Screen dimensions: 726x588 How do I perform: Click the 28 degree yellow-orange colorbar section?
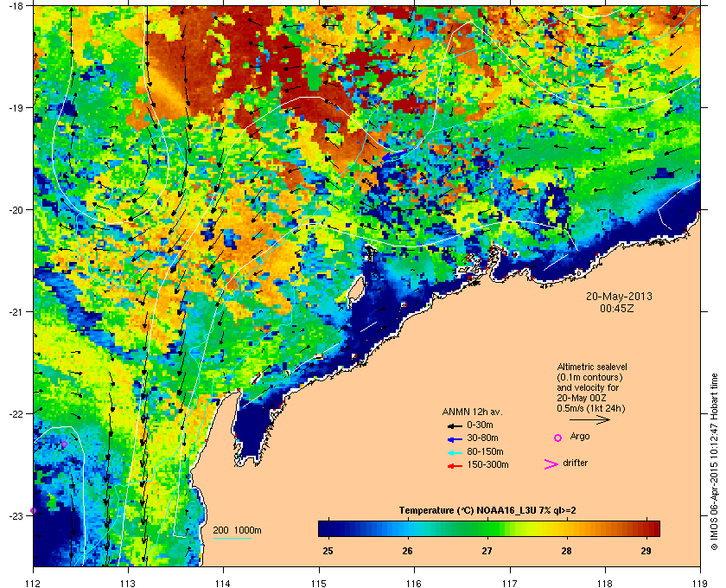click(566, 528)
